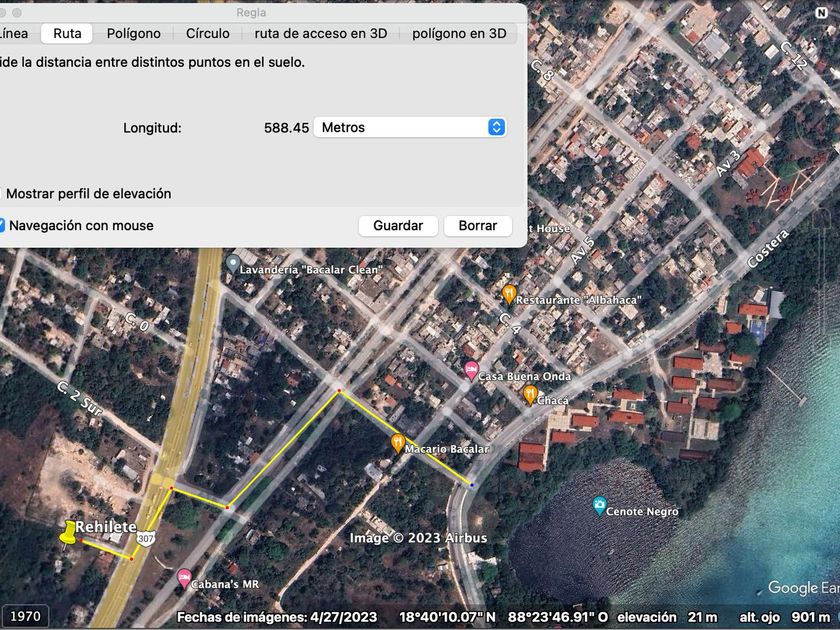Open the ruta de acceso en 3D tab
This screenshot has height=630, width=840.
tap(320, 33)
